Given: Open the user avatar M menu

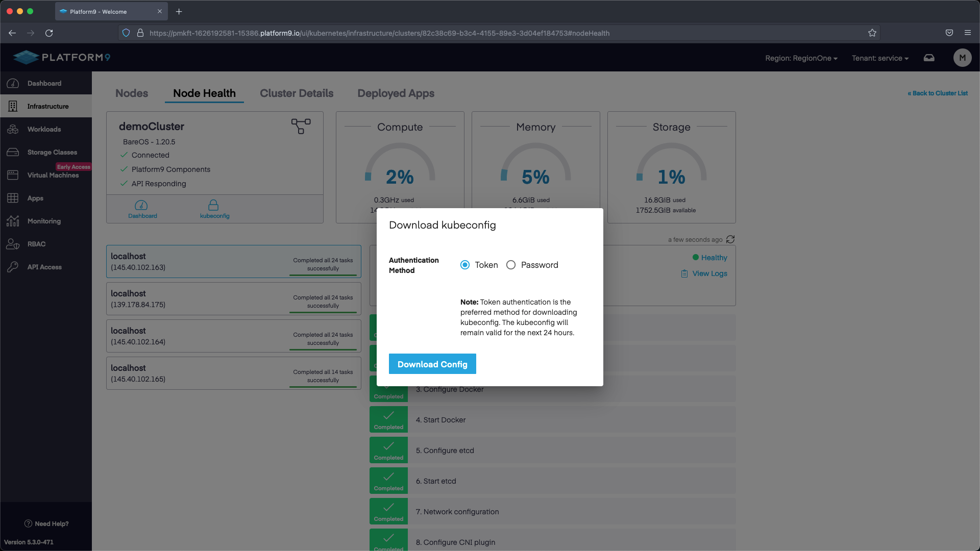Looking at the screenshot, I should point(962,58).
